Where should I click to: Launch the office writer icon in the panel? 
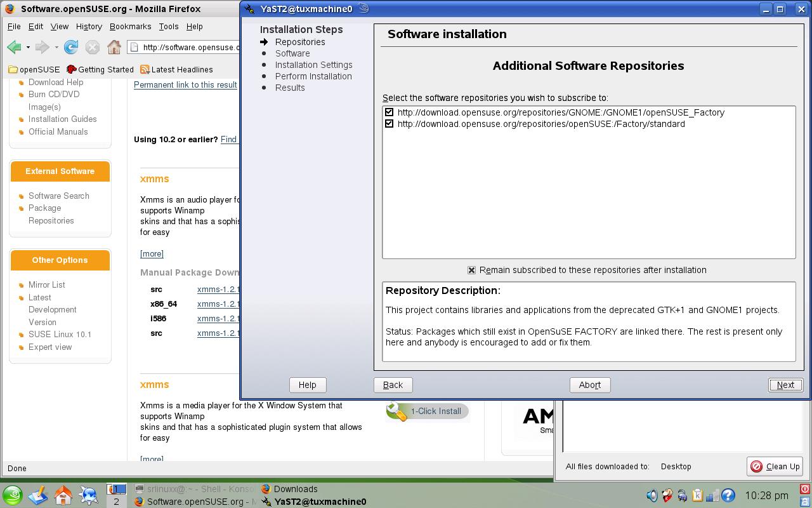point(38,495)
